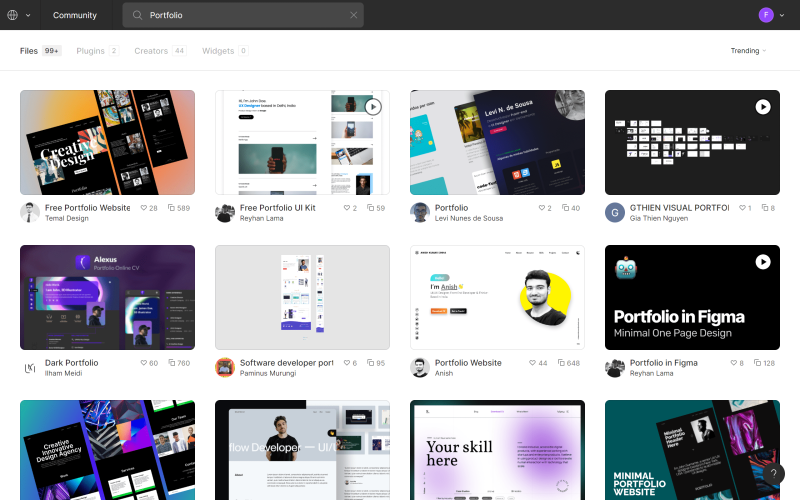Click the search magnifier icon
This screenshot has width=800, height=500.
(137, 15)
